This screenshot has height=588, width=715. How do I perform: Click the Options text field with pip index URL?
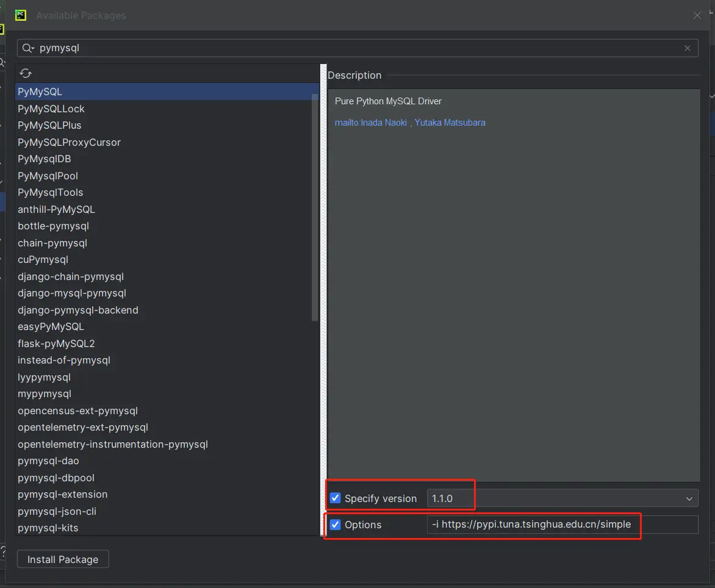[562, 525]
